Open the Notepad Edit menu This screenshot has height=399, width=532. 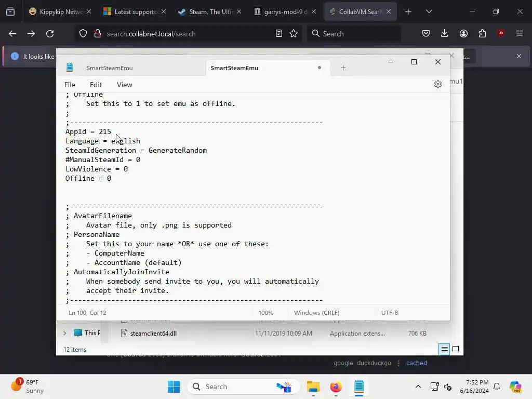point(96,85)
